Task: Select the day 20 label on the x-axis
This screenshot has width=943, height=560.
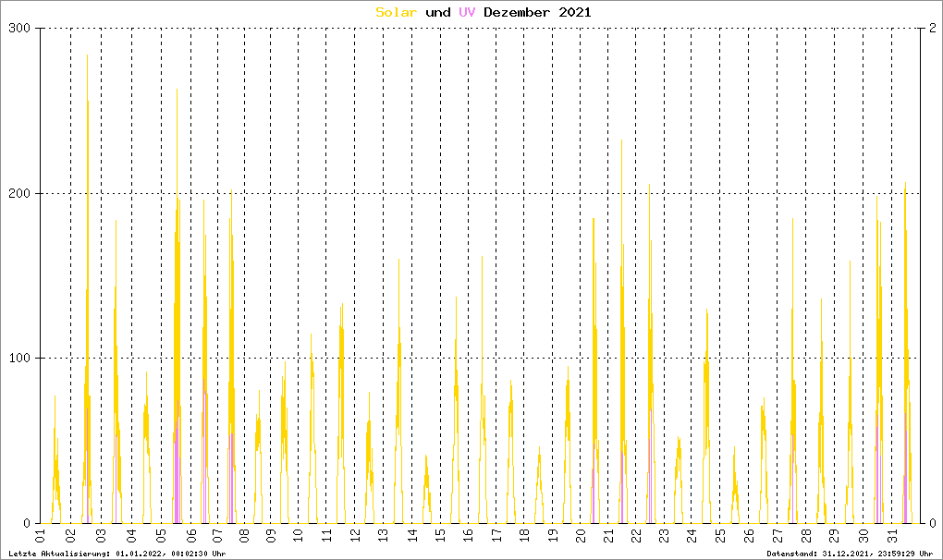Action: click(581, 536)
